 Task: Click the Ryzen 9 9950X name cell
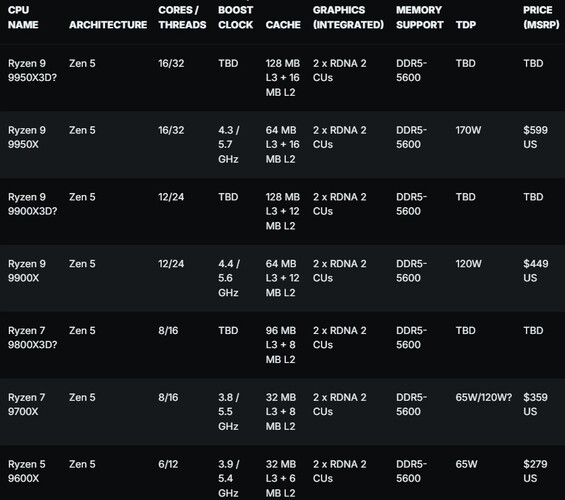pyautogui.click(x=27, y=137)
